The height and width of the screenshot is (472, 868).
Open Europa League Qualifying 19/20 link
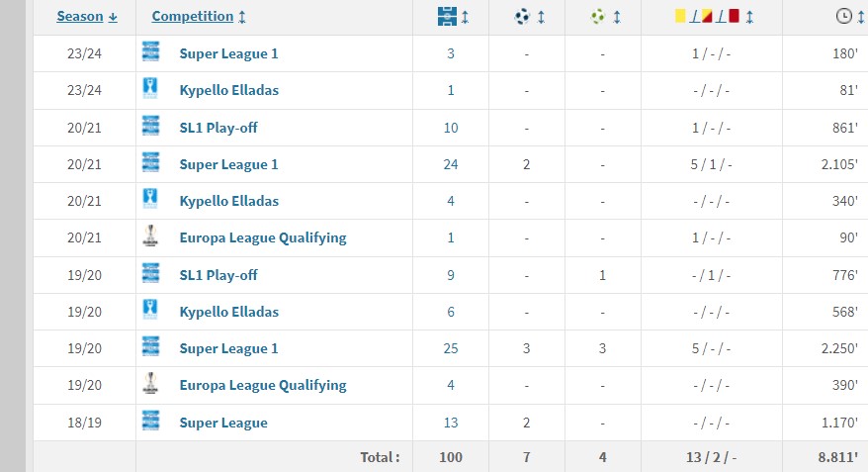point(263,385)
